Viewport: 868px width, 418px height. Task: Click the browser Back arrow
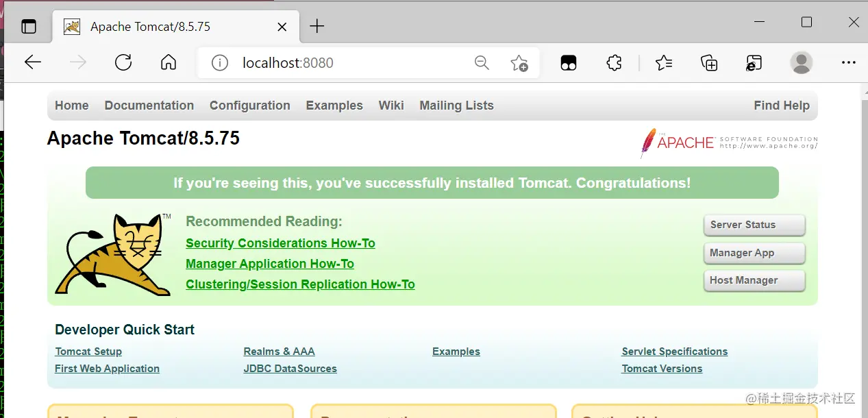click(x=33, y=63)
